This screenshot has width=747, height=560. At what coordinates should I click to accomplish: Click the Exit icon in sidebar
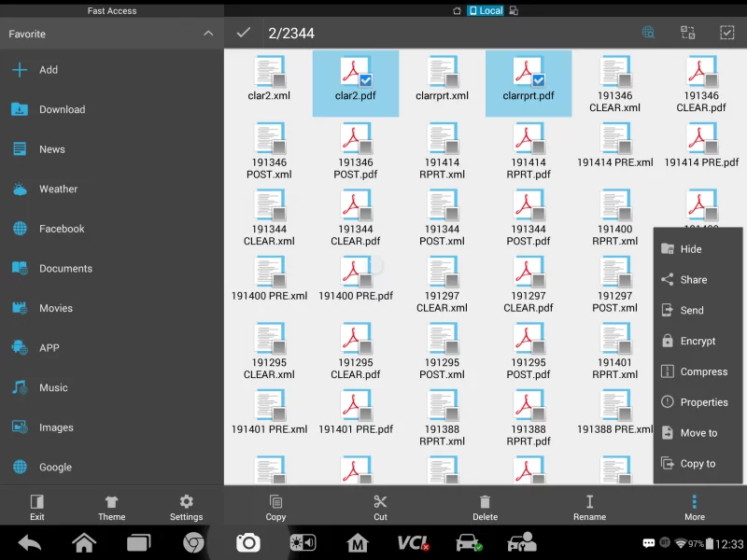pyautogui.click(x=36, y=502)
